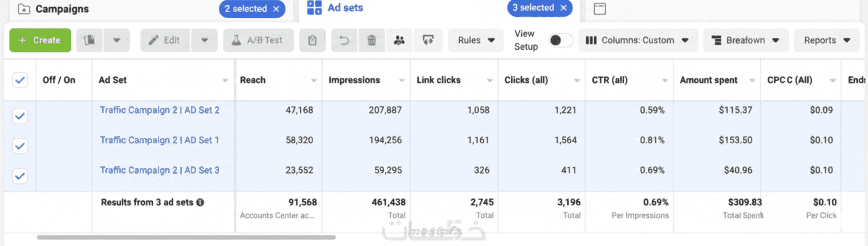Click the clipboard icon beside A/B Test

click(312, 40)
